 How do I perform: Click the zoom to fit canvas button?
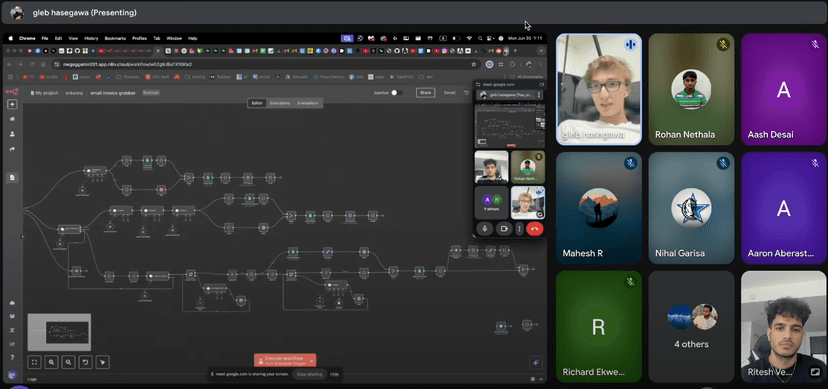click(x=34, y=362)
